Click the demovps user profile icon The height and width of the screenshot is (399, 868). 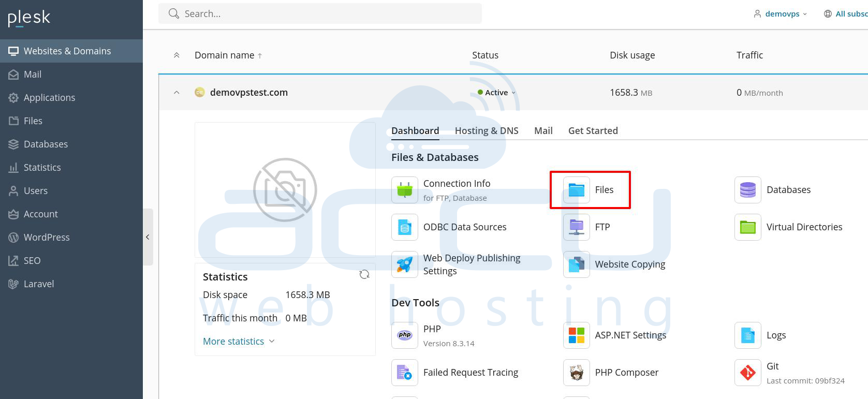[x=757, y=14]
